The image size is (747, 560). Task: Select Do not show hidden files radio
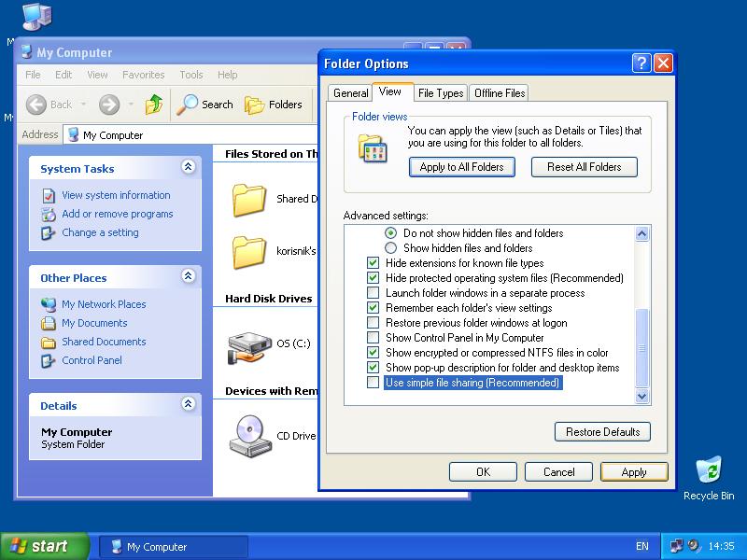(x=390, y=233)
